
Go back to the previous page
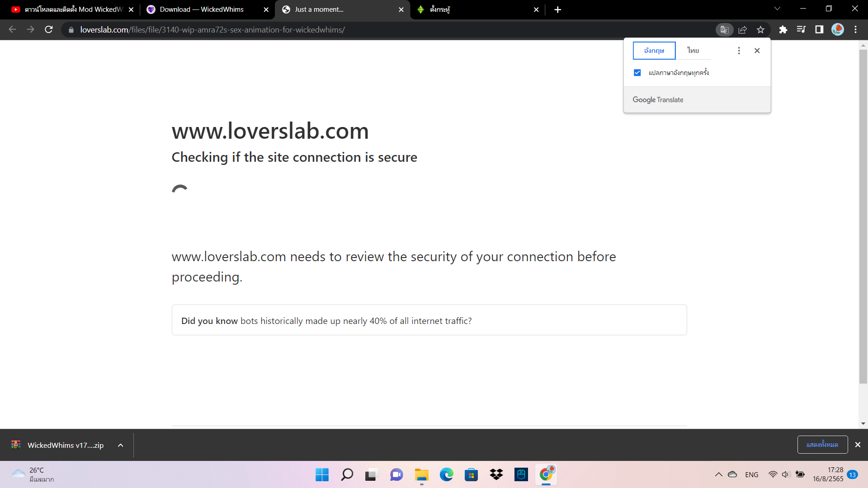pyautogui.click(x=12, y=29)
